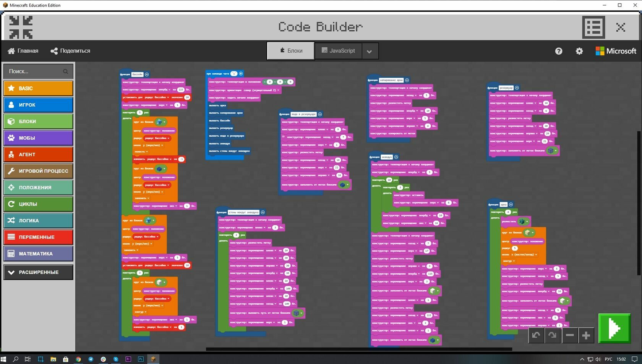642x364 pixels.
Task: Run the program with the green play button
Action: (x=614, y=328)
